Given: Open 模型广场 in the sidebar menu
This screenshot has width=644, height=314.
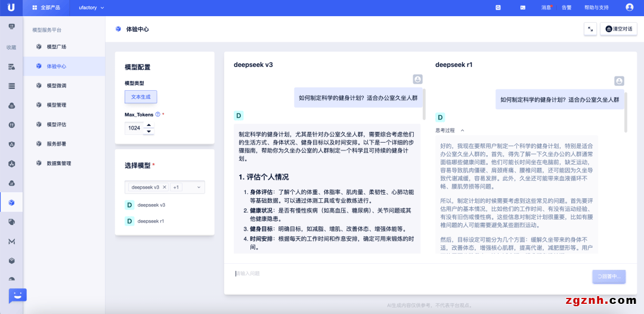Looking at the screenshot, I should (x=57, y=47).
